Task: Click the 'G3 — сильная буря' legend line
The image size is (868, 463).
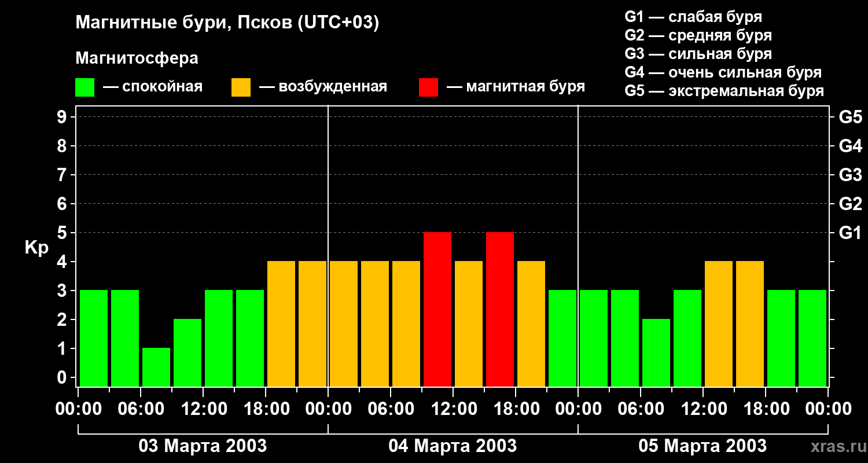Action: coord(698,54)
